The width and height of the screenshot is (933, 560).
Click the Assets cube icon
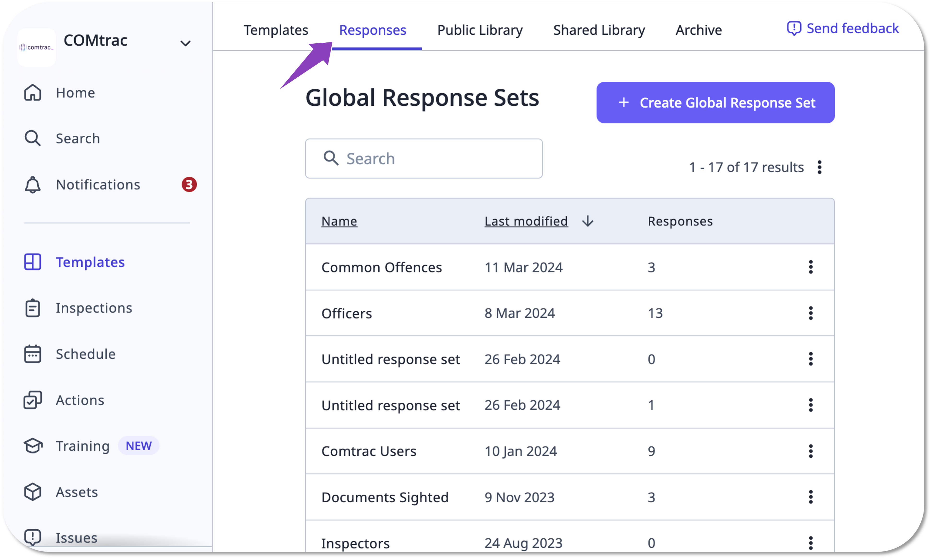point(32,492)
